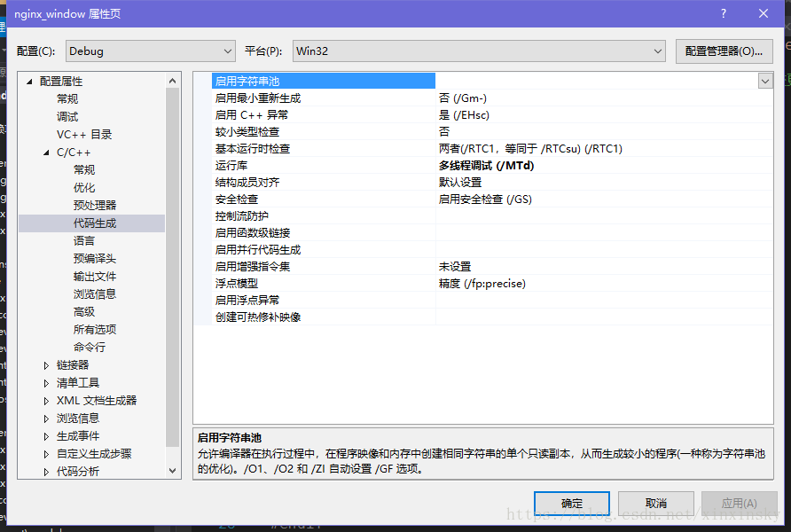This screenshot has height=532, width=791.
Task: Click the 取消 button
Action: point(656,504)
